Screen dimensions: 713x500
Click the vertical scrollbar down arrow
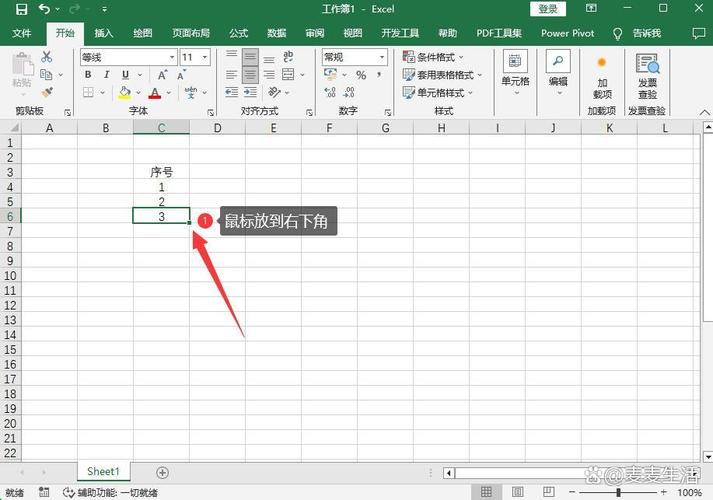708,456
